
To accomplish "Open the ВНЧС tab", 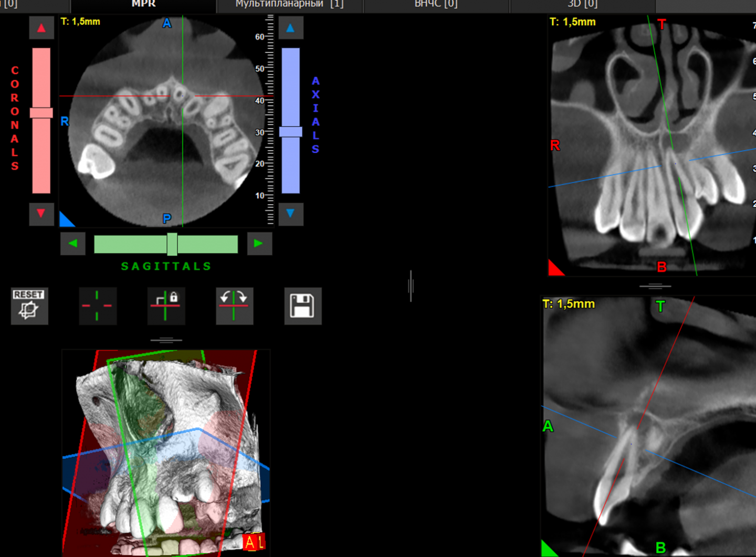I will (436, 5).
